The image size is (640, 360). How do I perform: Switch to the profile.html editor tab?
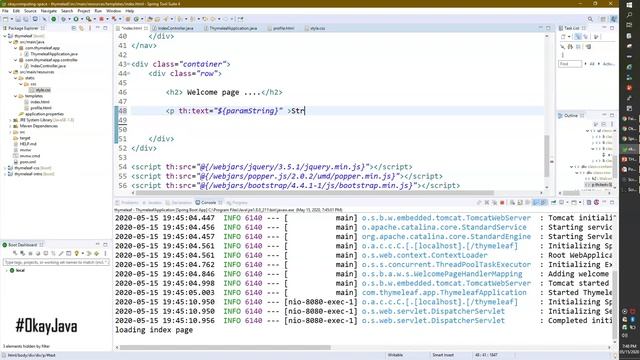[x=284, y=28]
